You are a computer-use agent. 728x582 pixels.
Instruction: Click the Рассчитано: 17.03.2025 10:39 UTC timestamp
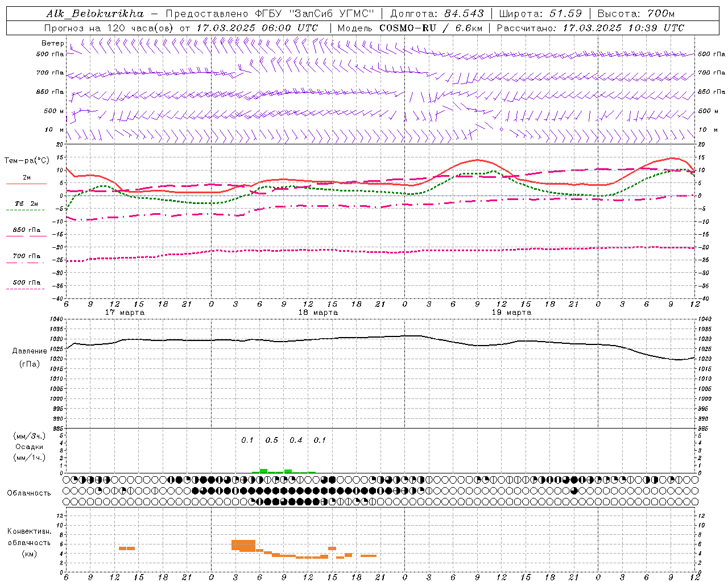click(590, 28)
